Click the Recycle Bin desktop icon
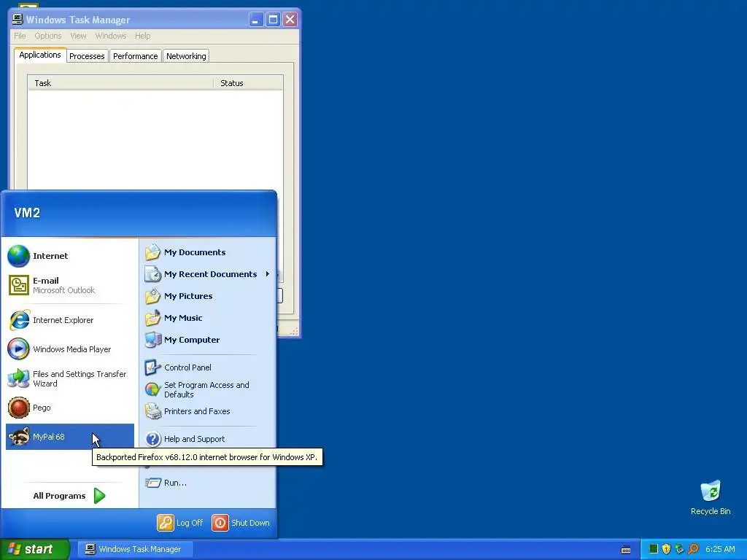 pyautogui.click(x=711, y=497)
